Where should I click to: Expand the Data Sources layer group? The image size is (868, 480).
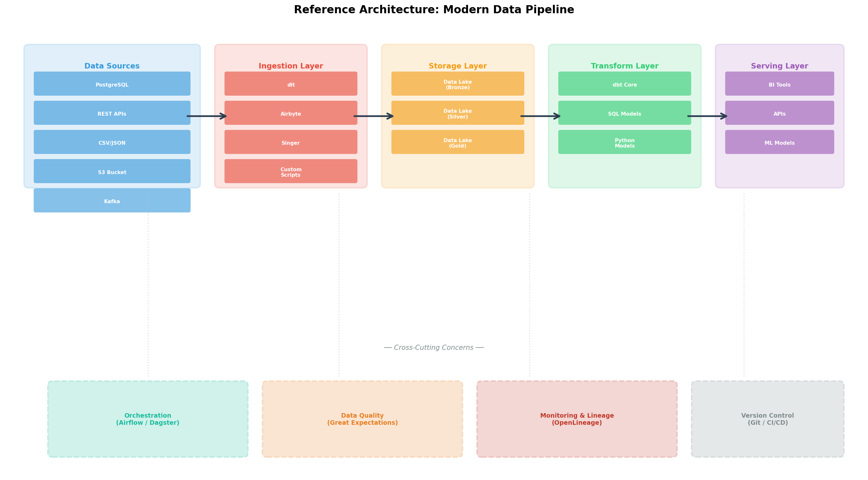112,66
